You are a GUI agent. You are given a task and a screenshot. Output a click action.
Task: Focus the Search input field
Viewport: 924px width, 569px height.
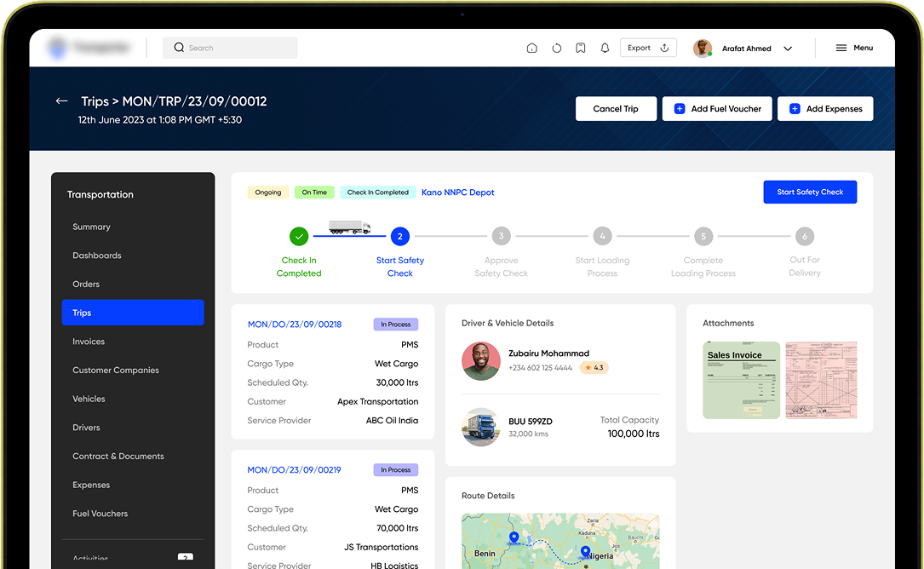[x=230, y=48]
